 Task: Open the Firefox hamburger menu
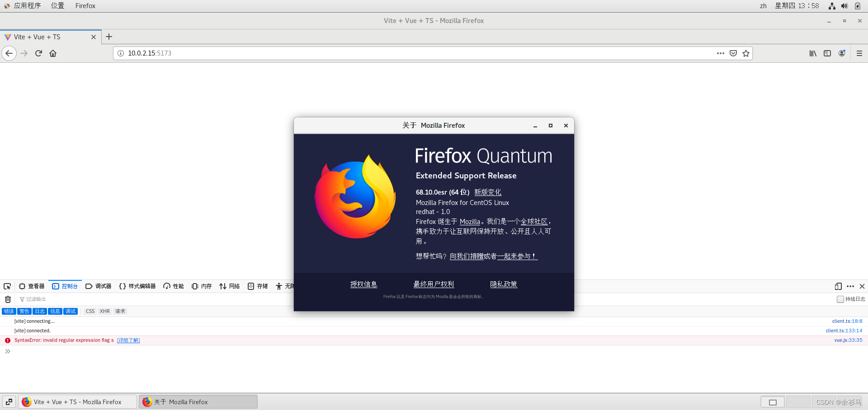pyautogui.click(x=859, y=53)
